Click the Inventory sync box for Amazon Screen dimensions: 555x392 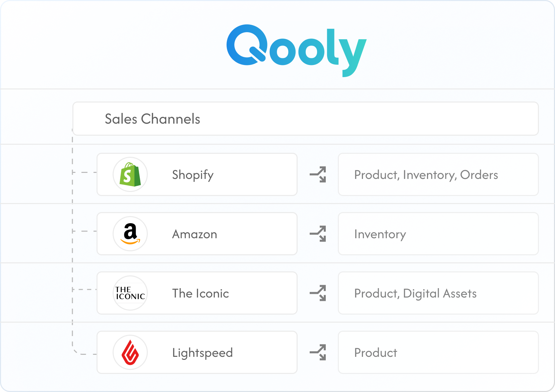[x=438, y=234]
